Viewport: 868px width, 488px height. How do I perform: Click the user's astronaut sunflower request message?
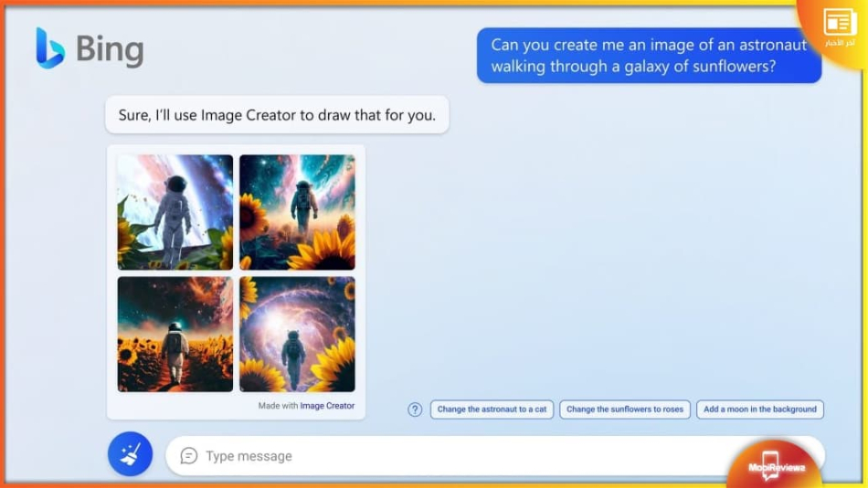coord(649,56)
